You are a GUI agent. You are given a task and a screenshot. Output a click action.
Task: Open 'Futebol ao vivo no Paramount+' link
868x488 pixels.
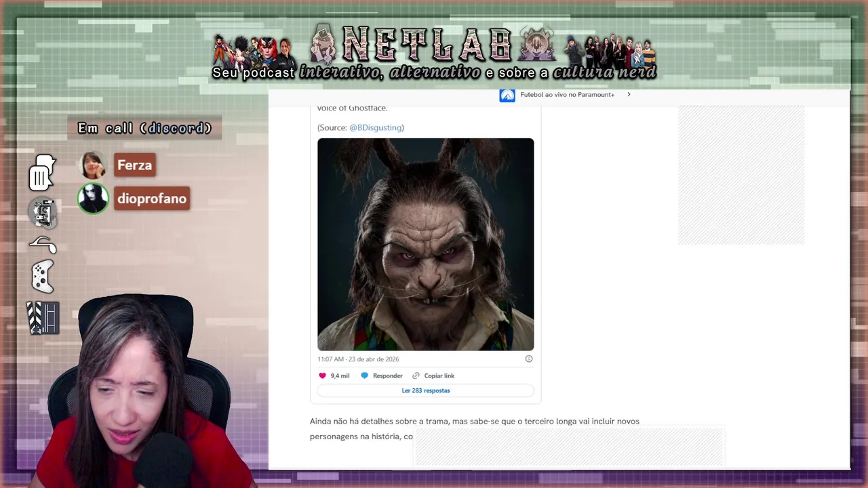coord(567,95)
